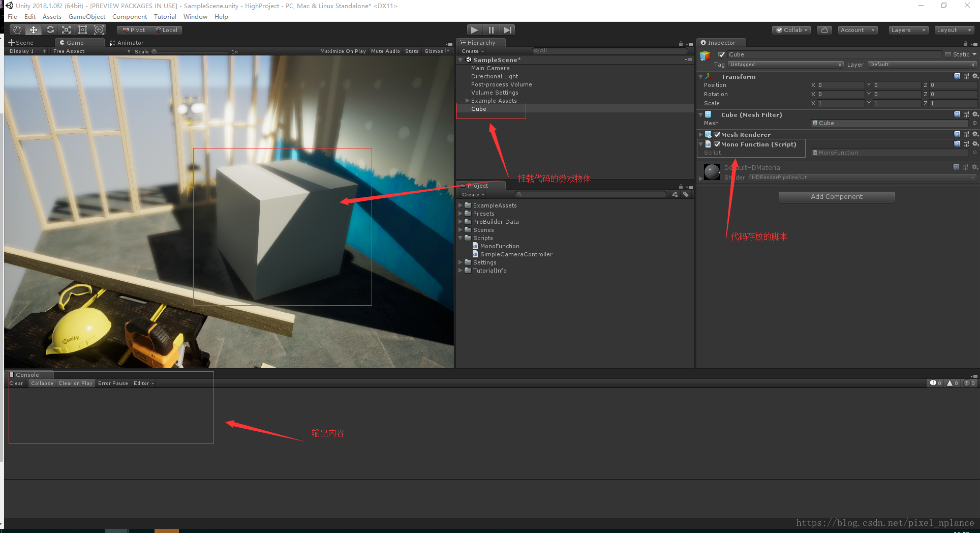Open the Layer dropdown showing Default
This screenshot has width=980, height=533.
[922, 65]
